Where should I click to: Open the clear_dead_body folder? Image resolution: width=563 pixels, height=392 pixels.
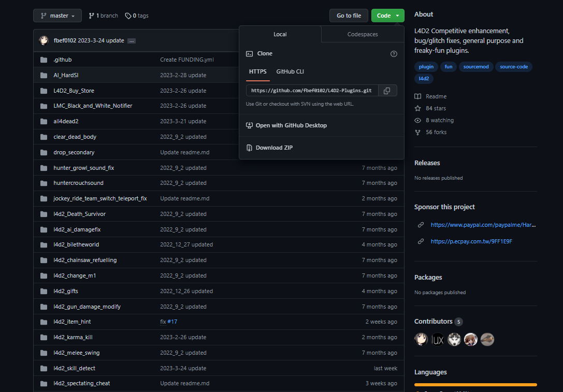point(75,137)
